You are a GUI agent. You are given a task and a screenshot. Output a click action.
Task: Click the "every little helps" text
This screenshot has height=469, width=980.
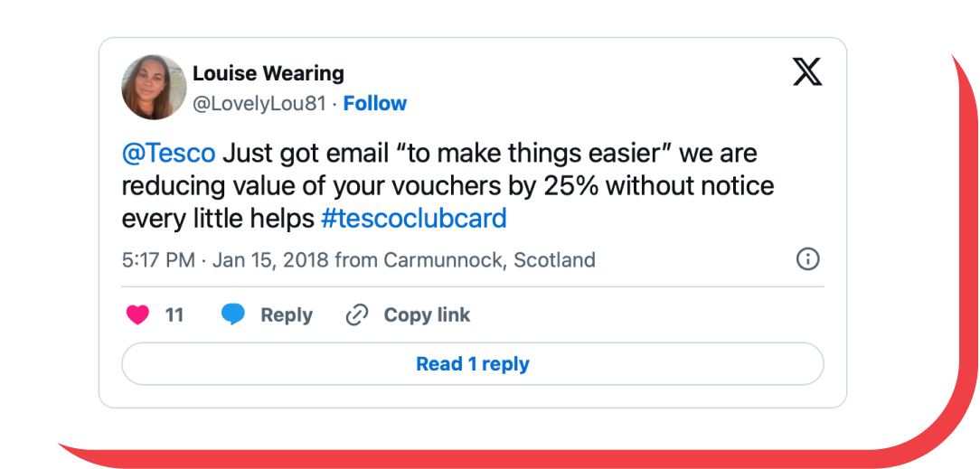[218, 218]
